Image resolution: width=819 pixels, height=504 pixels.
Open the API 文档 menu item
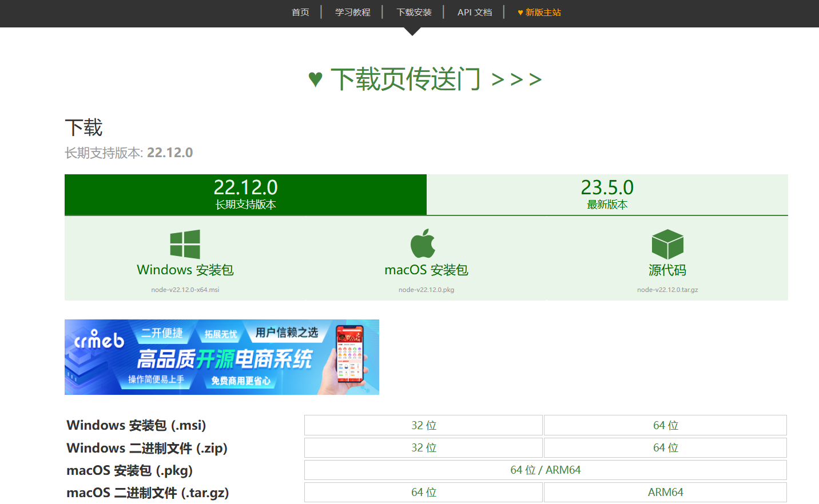pyautogui.click(x=474, y=12)
